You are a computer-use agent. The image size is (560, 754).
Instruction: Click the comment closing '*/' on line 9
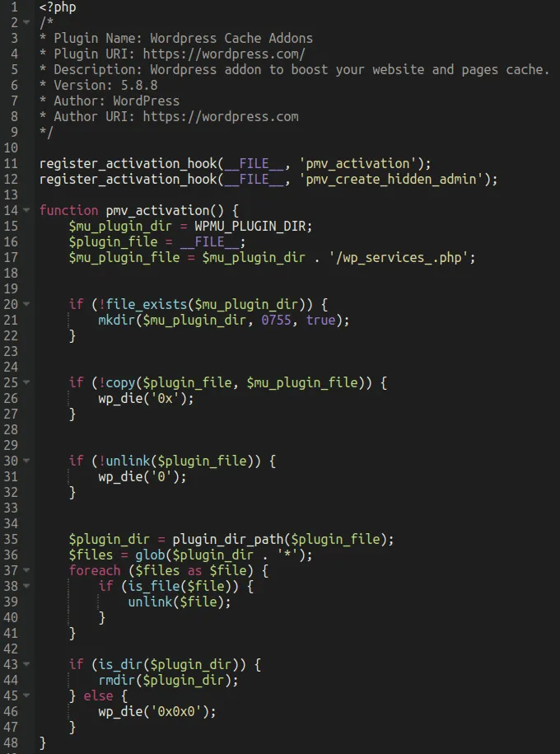(47, 132)
